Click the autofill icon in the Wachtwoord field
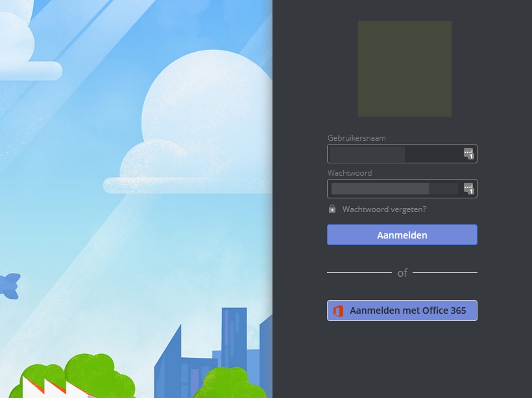The height and width of the screenshot is (398, 532). point(470,189)
